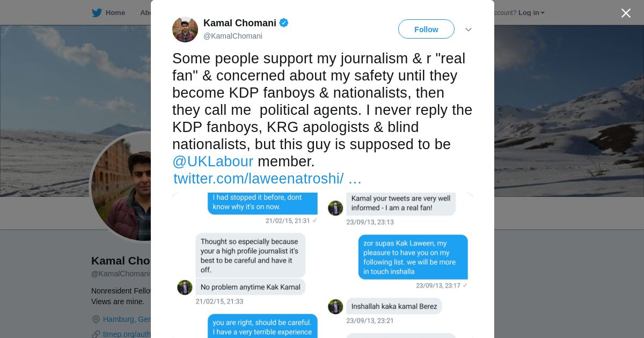
Task: Click the location pin icon beside Hamburg
Action: click(x=96, y=319)
